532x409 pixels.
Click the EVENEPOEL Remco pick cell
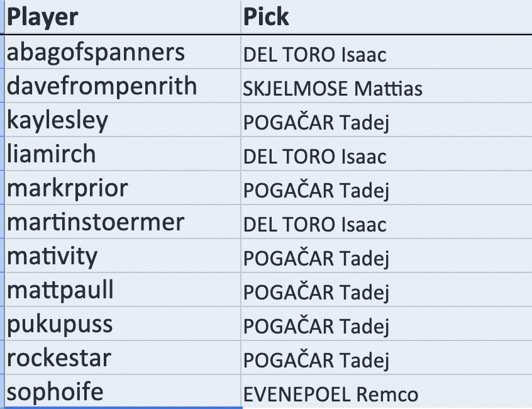[x=386, y=394]
